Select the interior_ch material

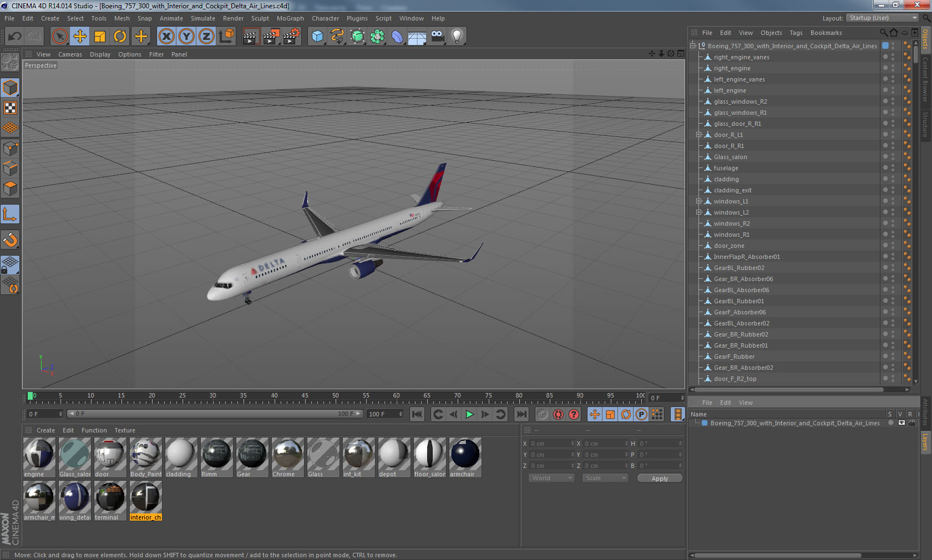click(x=145, y=501)
